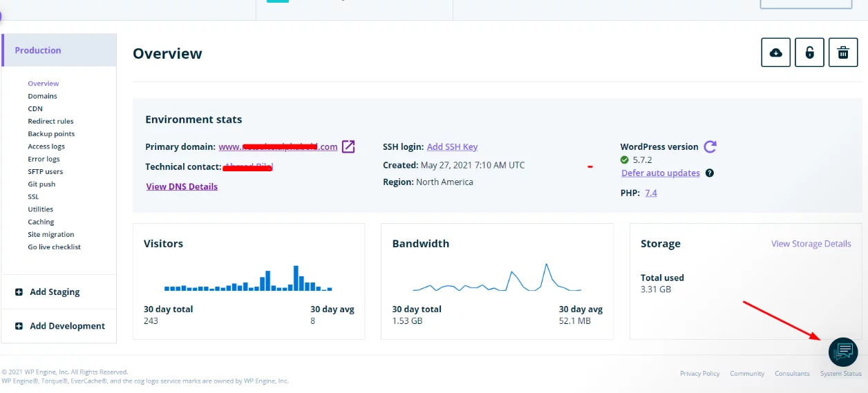Click Environment stats heading
868x393 pixels.
194,119
